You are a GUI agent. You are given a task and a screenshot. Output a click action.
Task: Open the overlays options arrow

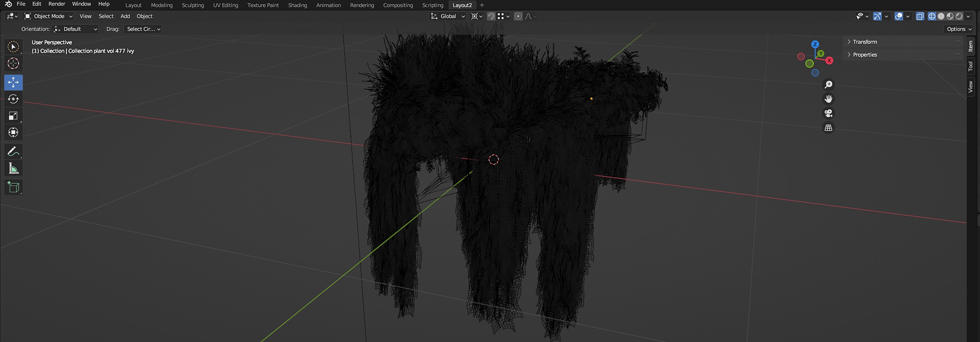tap(908, 16)
